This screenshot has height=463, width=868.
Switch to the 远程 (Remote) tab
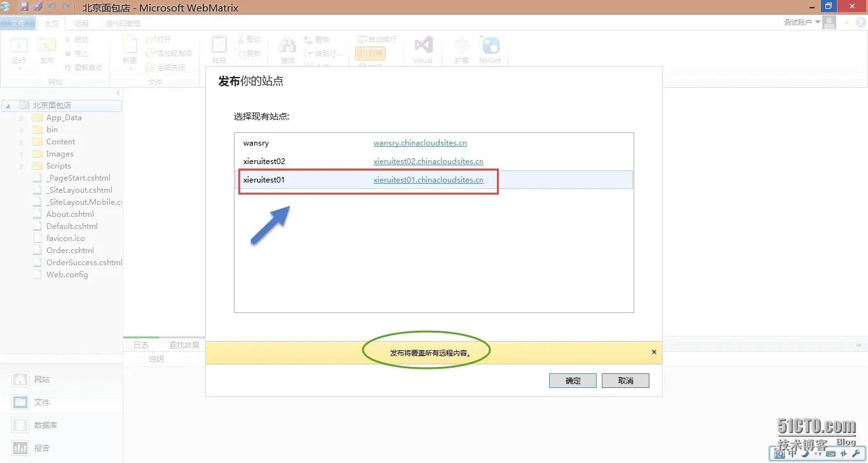(x=82, y=24)
